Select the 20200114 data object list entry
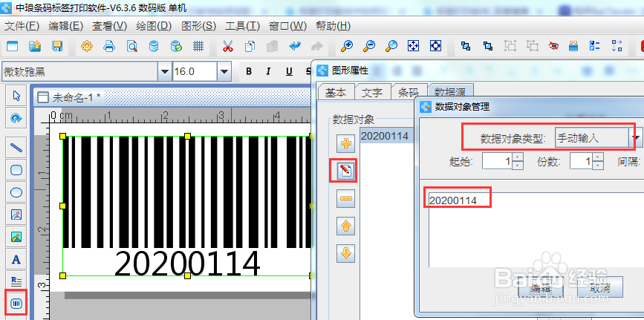644x320 pixels. 386,136
